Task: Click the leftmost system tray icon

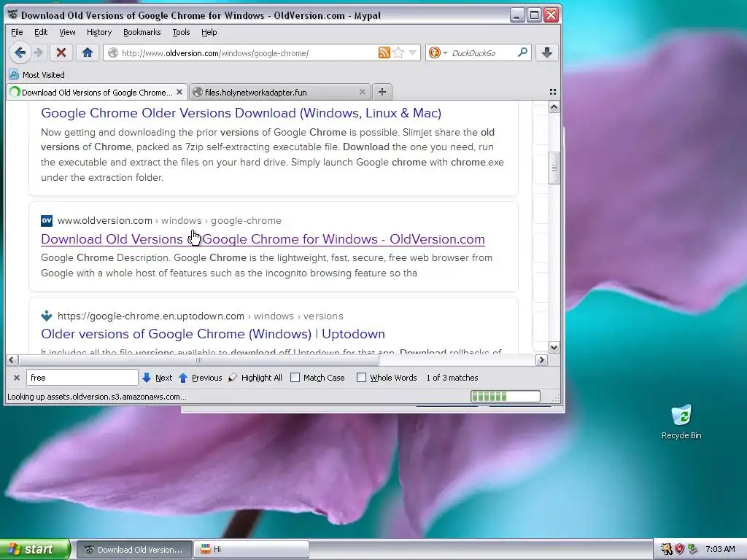Action: 667,549
